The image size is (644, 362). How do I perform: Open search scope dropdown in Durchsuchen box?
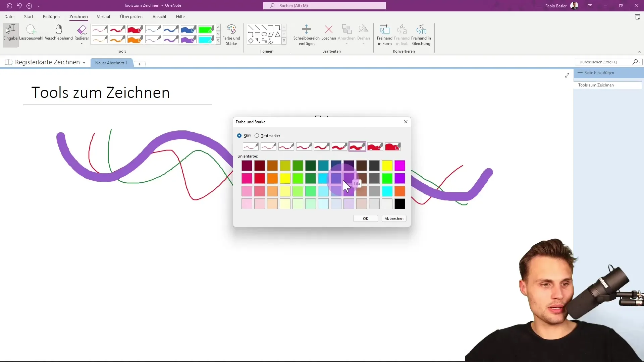(640, 62)
